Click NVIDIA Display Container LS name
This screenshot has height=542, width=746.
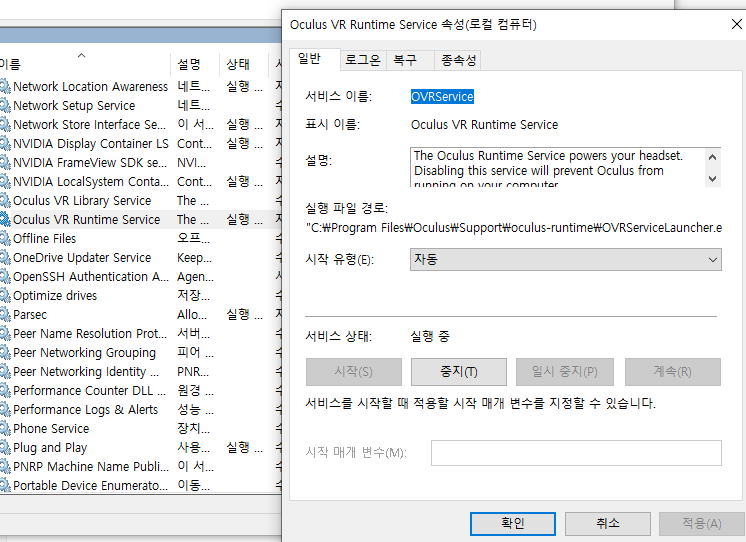click(x=91, y=144)
